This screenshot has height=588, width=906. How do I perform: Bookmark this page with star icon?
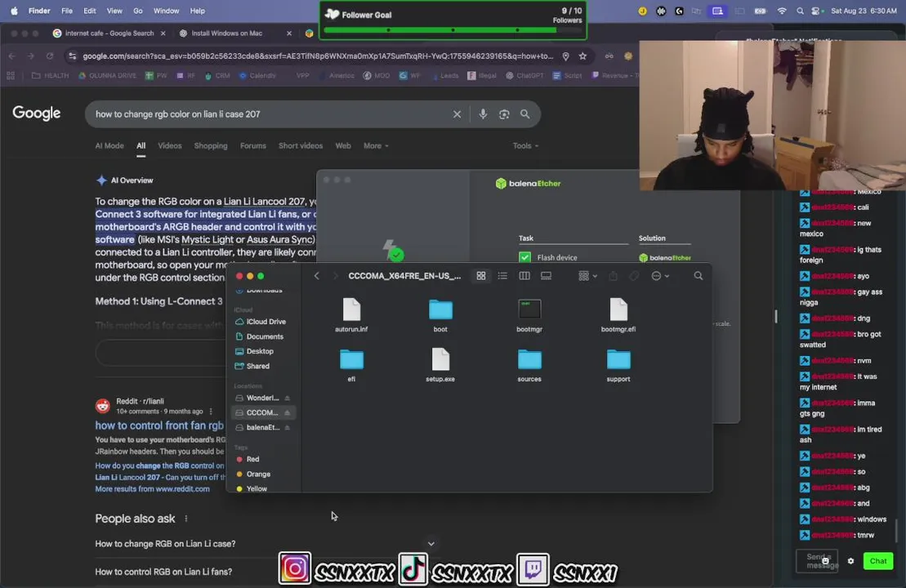582,56
